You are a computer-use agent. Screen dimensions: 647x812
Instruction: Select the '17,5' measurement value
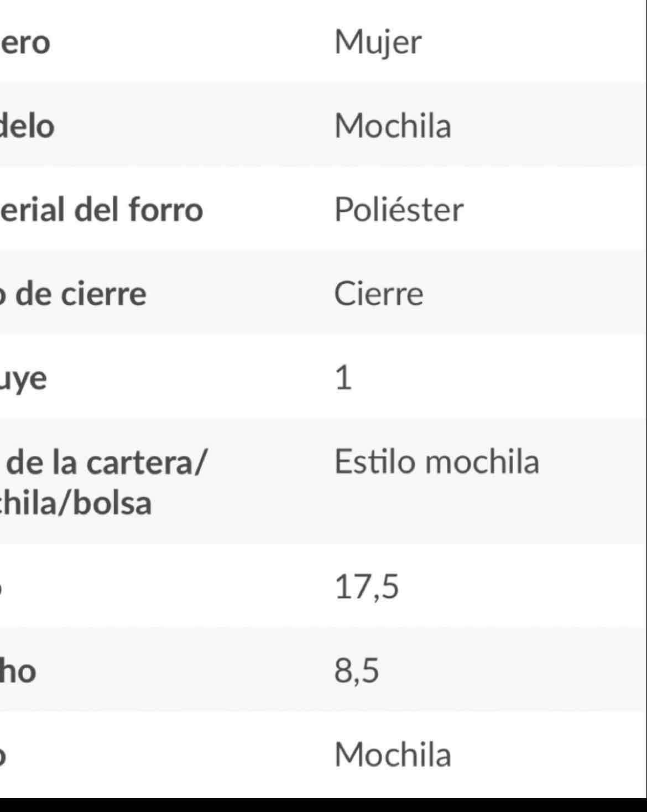366,587
